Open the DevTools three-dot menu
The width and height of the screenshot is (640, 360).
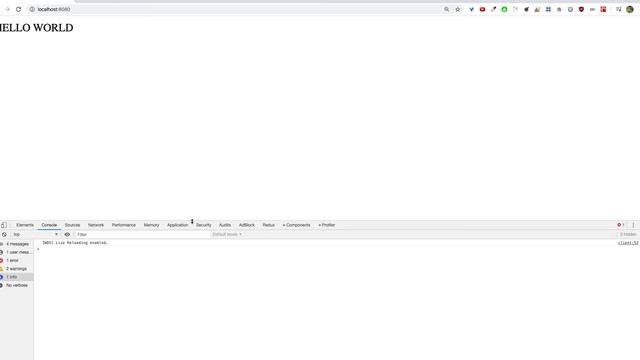coord(633,225)
